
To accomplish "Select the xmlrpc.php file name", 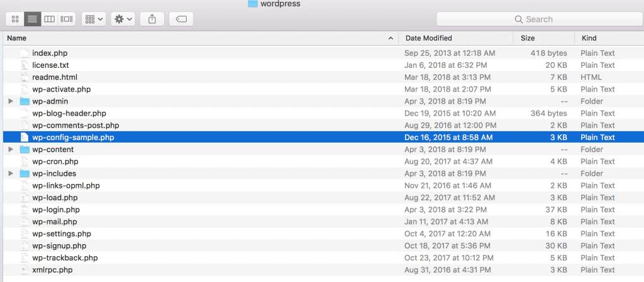I will click(53, 269).
